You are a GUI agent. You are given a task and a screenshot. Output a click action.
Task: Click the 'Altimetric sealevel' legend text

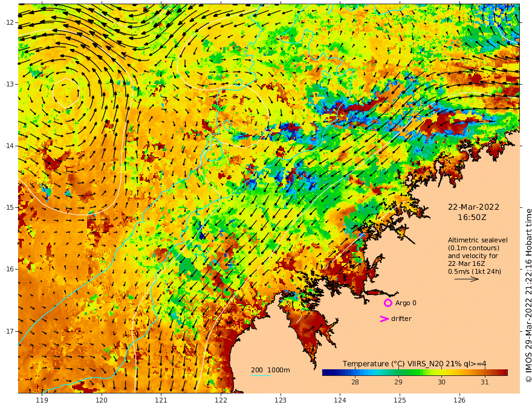[478, 240]
